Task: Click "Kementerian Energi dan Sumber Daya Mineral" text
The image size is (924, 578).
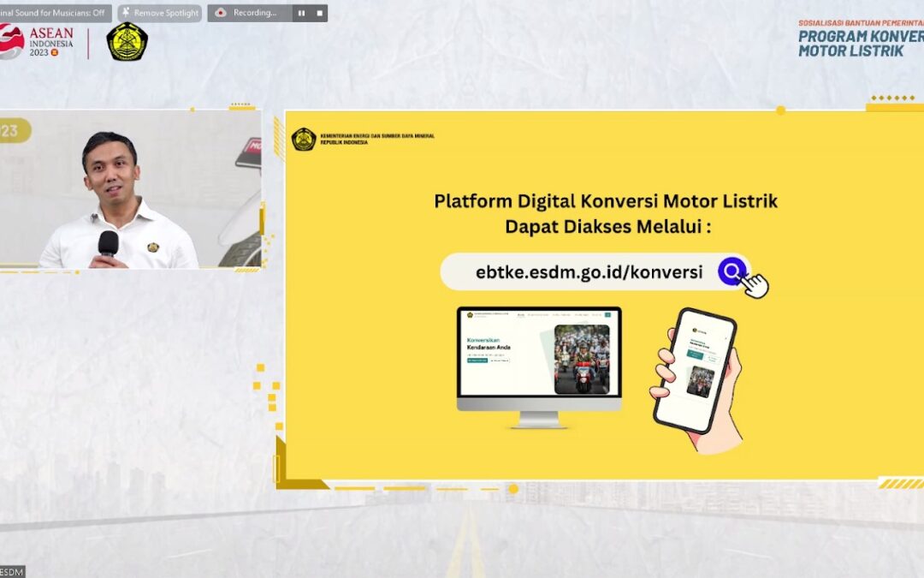Action: 377,135
